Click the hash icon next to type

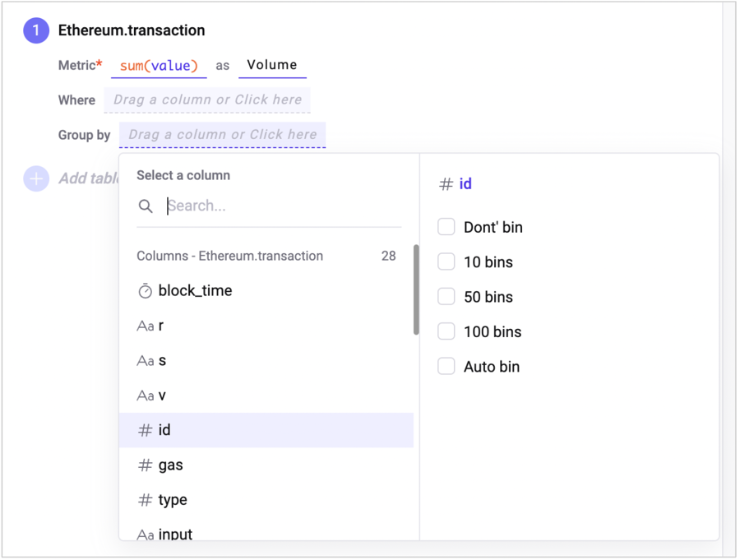[x=146, y=500]
